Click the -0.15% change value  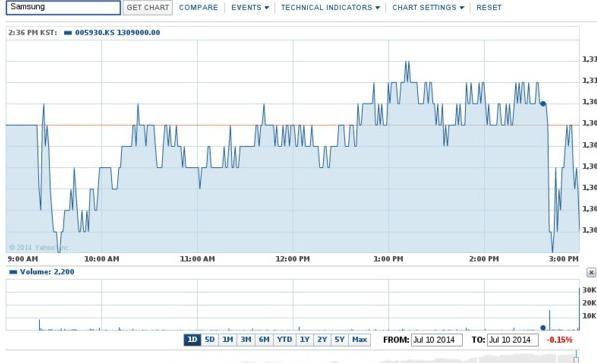coord(559,340)
